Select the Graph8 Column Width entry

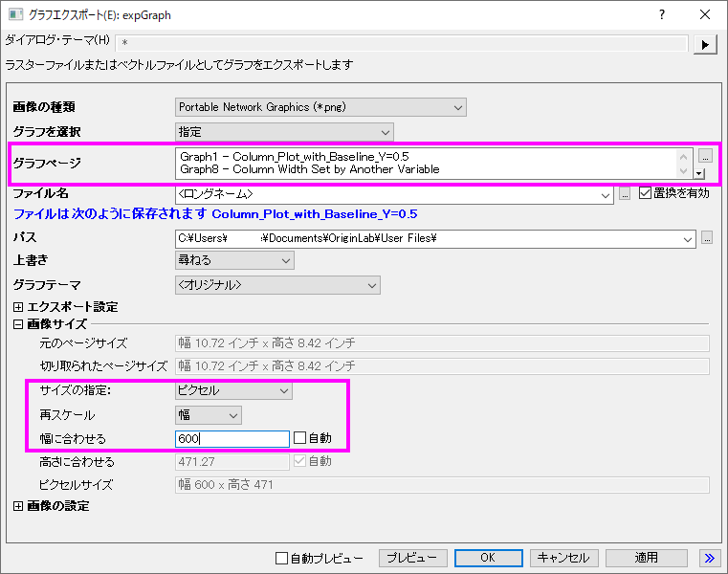click(x=310, y=169)
